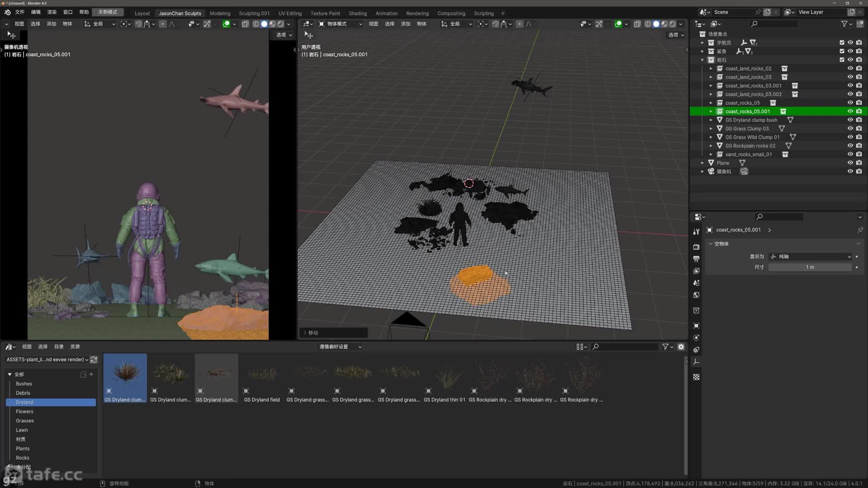Image resolution: width=868 pixels, height=488 pixels.
Task: Adjust the 尺寸 1 m size field
Action: click(x=810, y=267)
